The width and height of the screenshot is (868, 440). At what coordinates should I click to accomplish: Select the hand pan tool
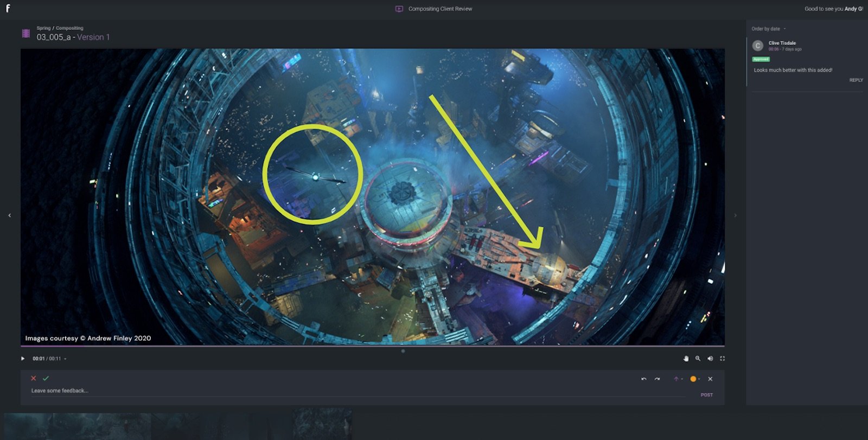pos(686,359)
